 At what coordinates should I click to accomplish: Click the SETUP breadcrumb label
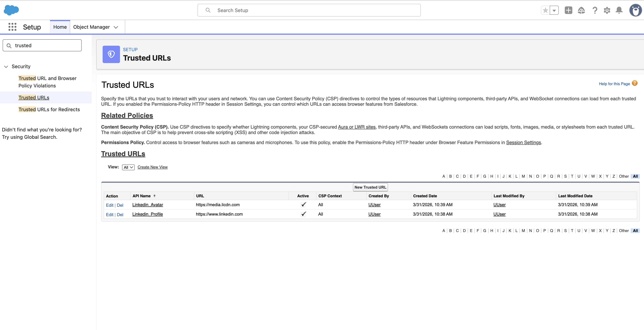pos(130,49)
